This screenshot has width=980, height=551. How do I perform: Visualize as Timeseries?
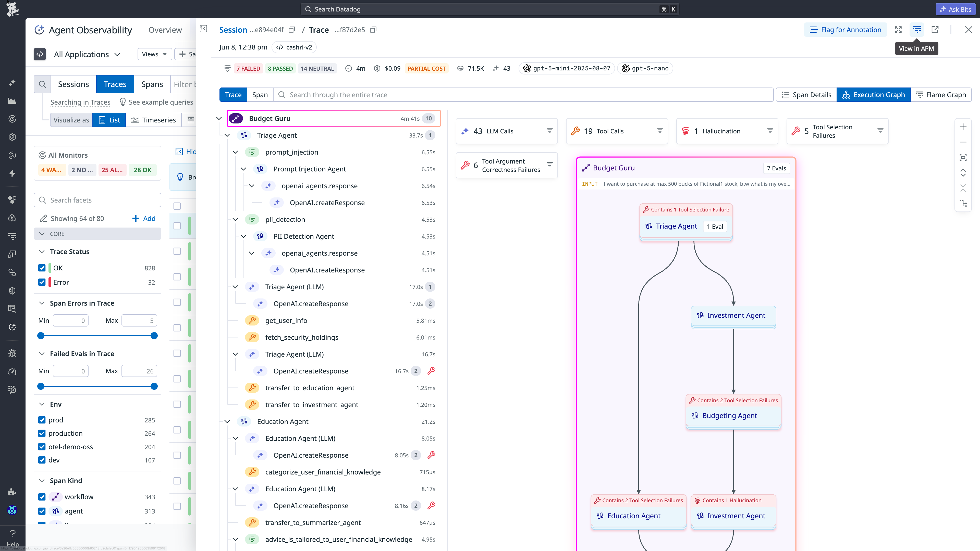point(153,120)
